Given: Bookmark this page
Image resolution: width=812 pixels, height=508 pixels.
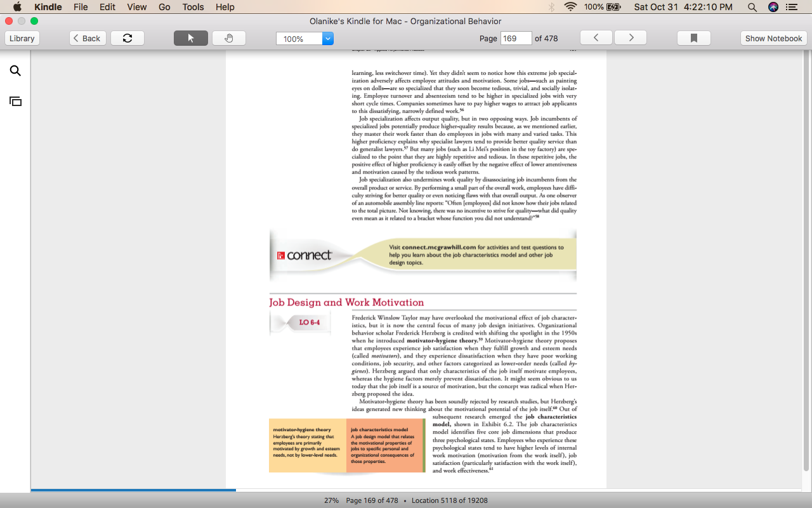Looking at the screenshot, I should click(694, 38).
